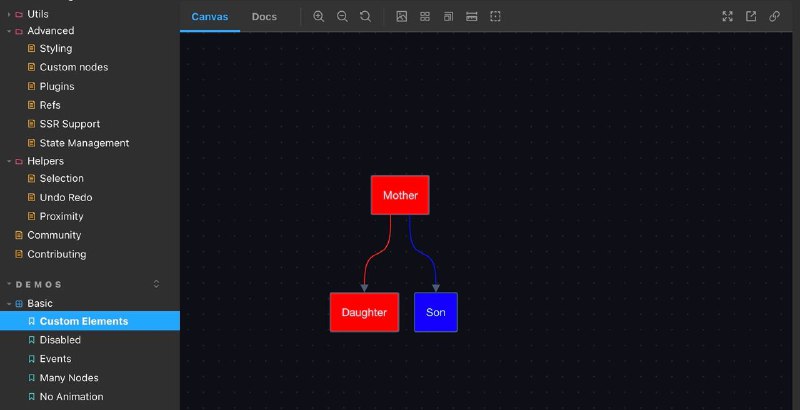Toggle the outlines icon

[x=495, y=16]
